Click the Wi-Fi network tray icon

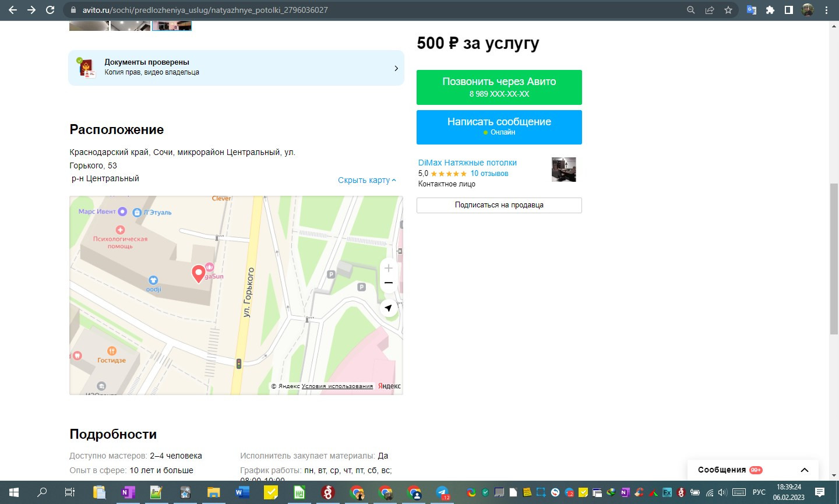[709, 492]
